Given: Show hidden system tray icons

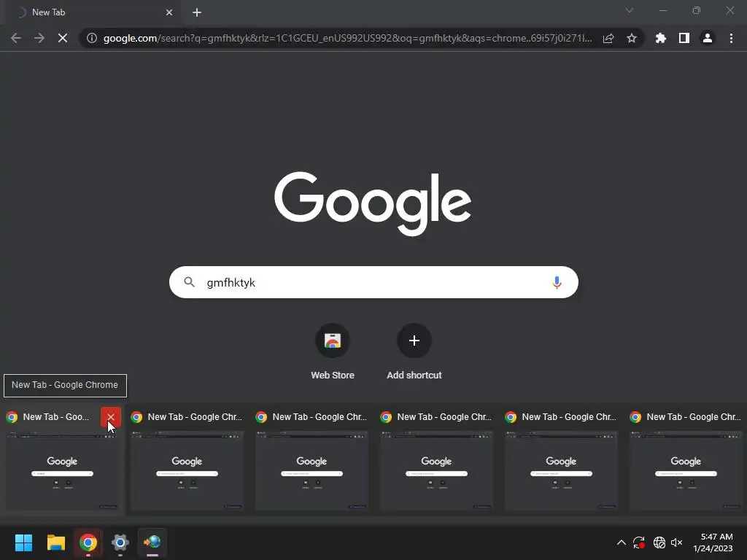Looking at the screenshot, I should [622, 542].
